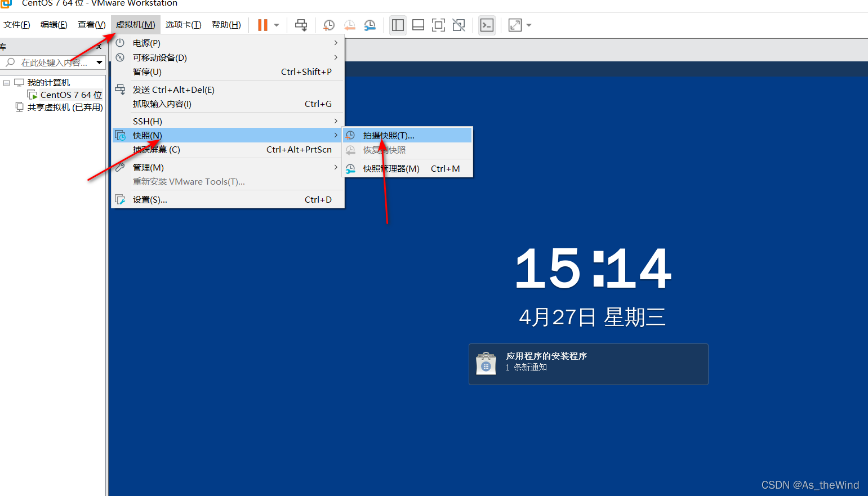Select CentOS 7 64 位 virtual machine
868x496 pixels.
(x=71, y=95)
